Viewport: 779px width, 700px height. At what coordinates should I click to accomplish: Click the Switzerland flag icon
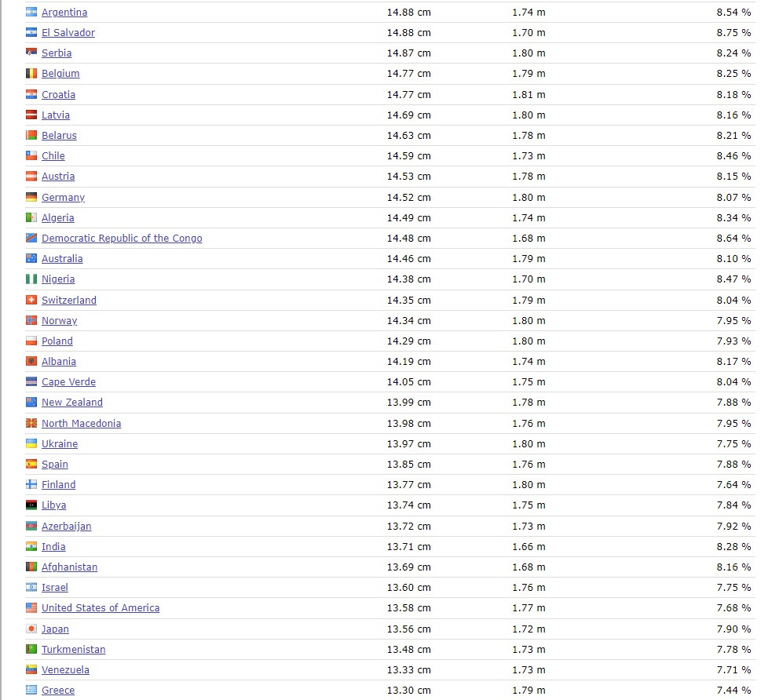pos(31,300)
